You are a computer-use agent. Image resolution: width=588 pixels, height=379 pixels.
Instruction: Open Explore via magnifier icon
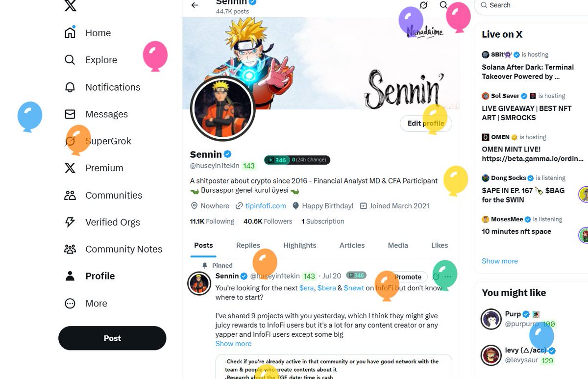[70, 60]
